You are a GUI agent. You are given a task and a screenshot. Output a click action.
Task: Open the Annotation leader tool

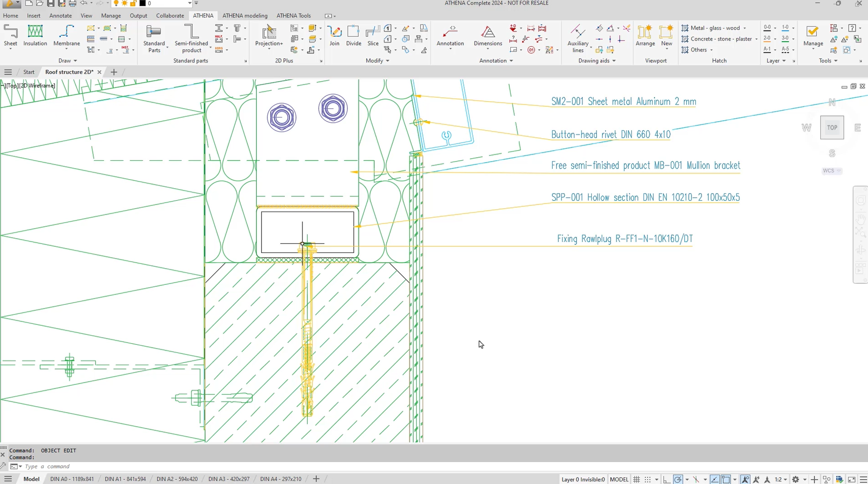pyautogui.click(x=450, y=37)
